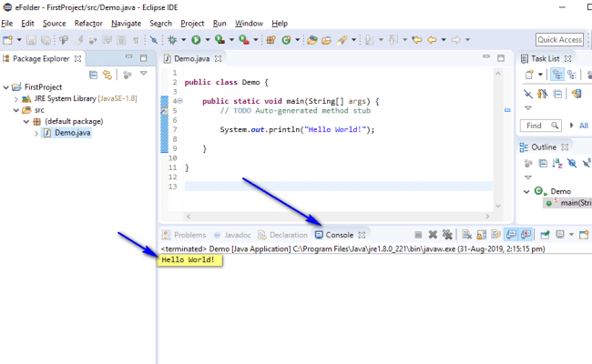Expand the Demo.java tree node
The height and width of the screenshot is (364, 592).
coord(36,134)
